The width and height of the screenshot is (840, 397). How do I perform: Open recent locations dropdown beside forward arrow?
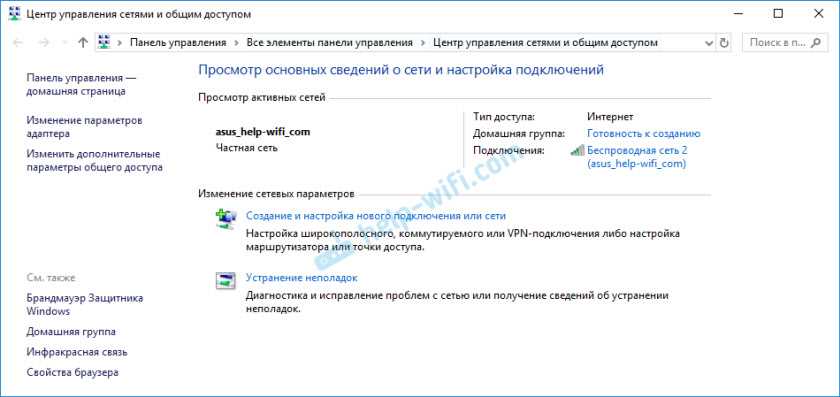[x=64, y=43]
